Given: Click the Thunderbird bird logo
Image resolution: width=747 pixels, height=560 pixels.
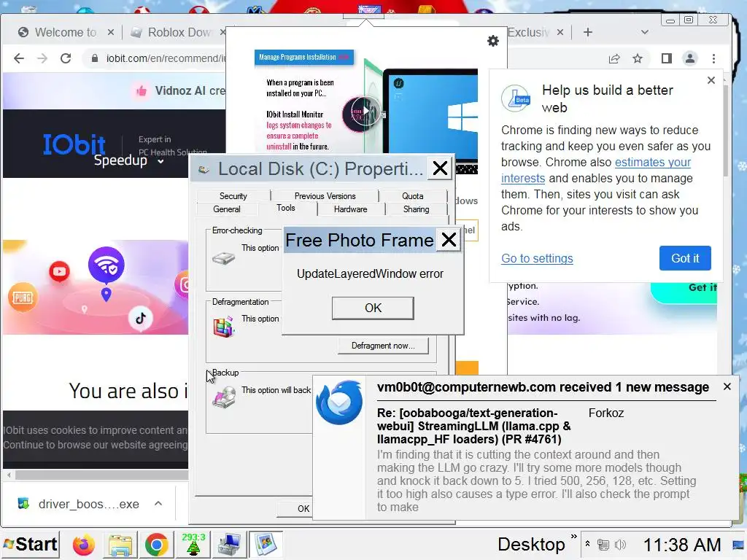Looking at the screenshot, I should coord(339,402).
